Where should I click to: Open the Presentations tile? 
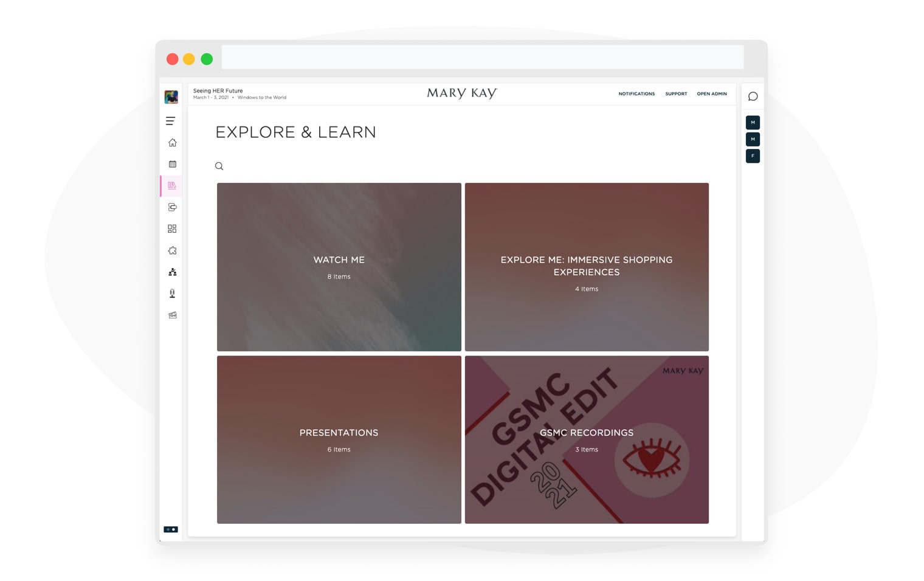click(339, 439)
